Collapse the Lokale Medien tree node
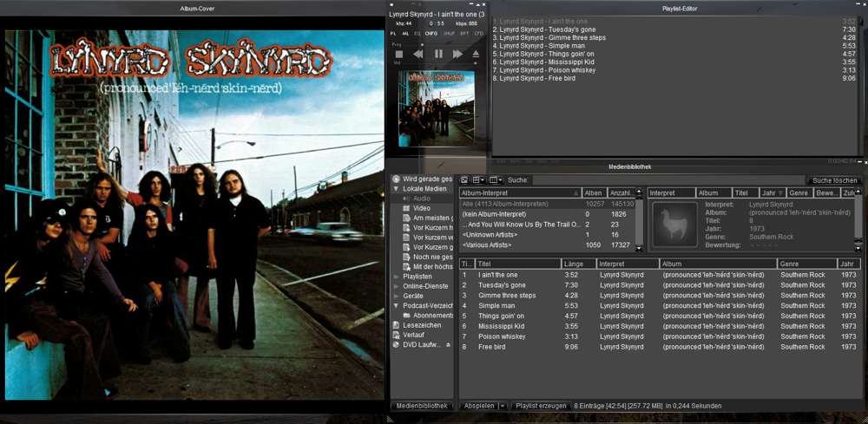This screenshot has height=424, width=868. click(397, 189)
